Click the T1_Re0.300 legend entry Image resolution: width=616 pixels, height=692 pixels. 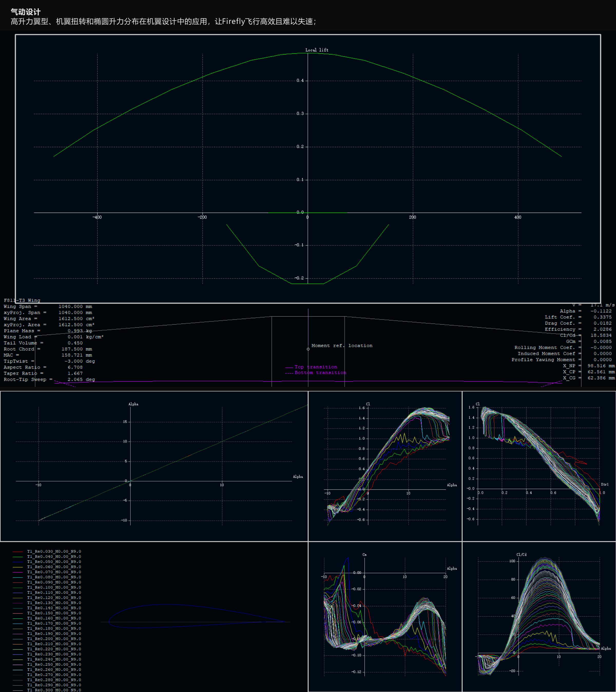54,690
